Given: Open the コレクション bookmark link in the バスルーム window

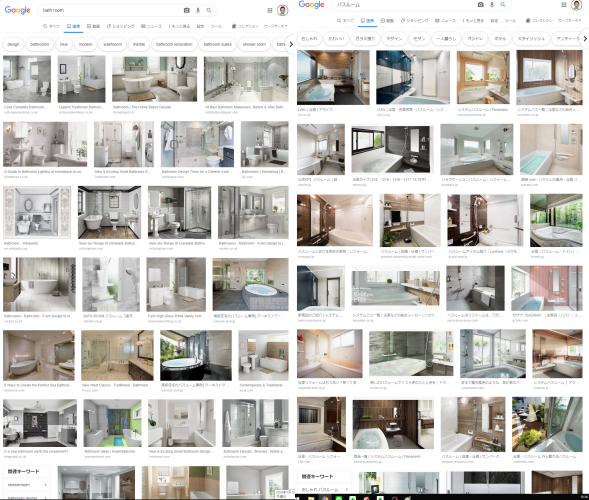Looking at the screenshot, I should click(539, 20).
